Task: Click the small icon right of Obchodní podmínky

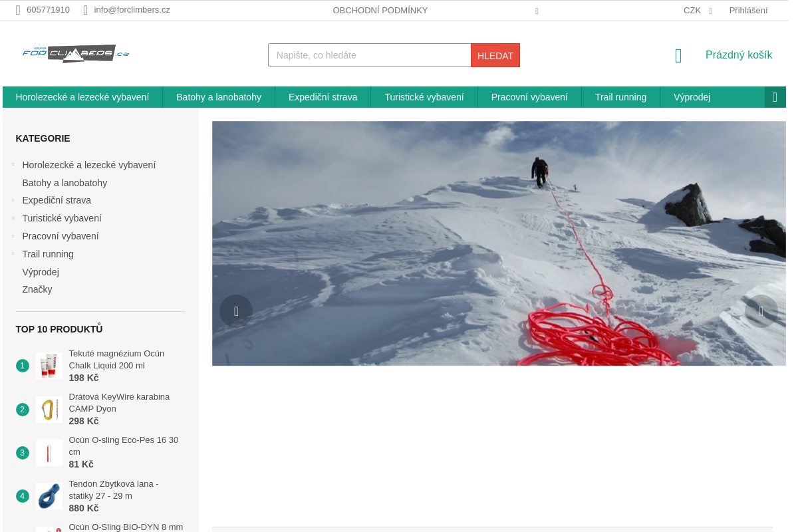Action: point(537,11)
